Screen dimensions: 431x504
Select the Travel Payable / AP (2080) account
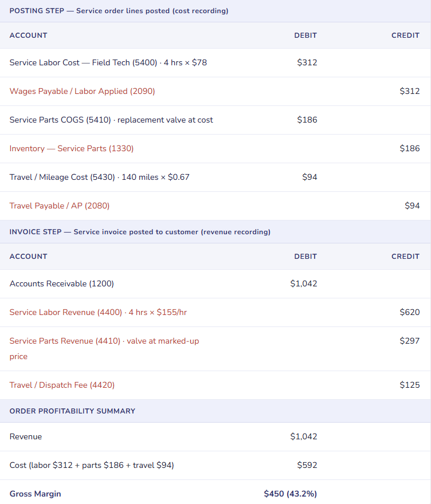(x=60, y=206)
